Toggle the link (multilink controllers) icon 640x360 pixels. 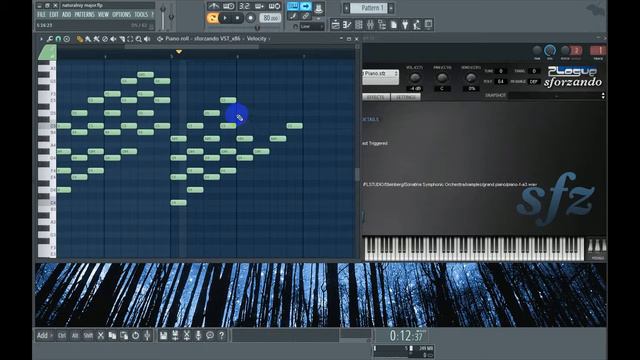click(305, 16)
